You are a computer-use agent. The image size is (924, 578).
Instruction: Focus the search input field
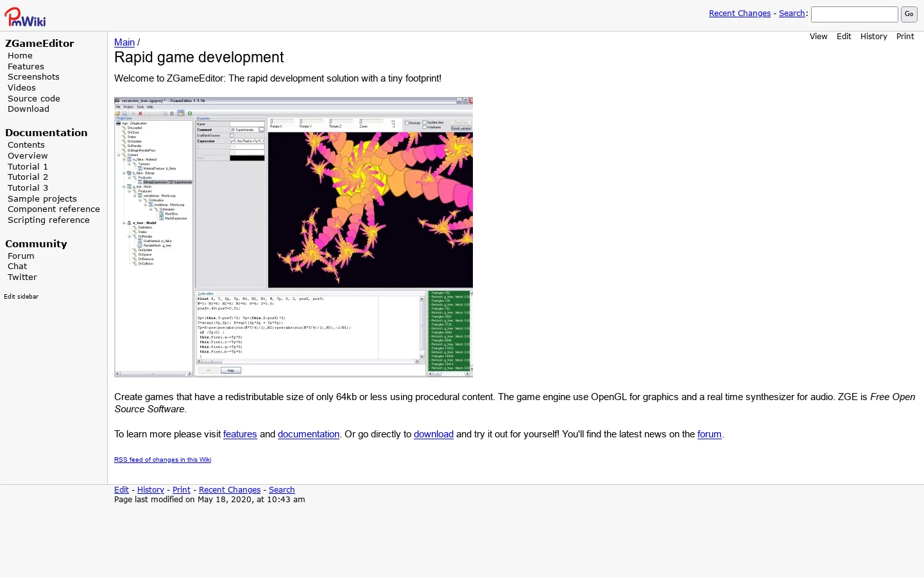click(x=854, y=14)
